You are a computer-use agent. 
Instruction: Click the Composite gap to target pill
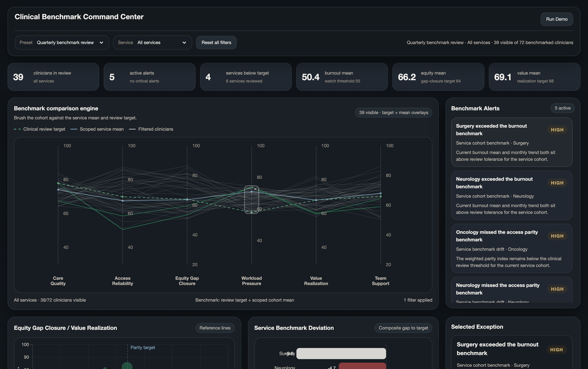tap(403, 328)
